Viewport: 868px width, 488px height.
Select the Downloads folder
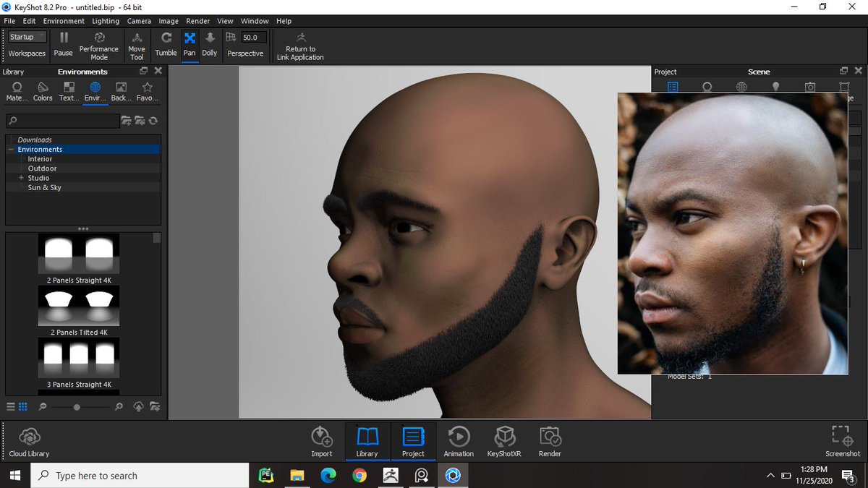(35, 140)
